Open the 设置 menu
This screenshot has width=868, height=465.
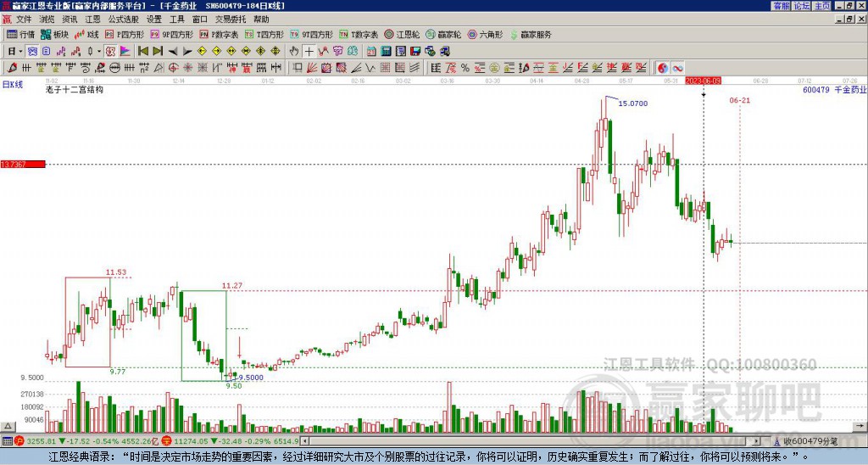[x=154, y=20]
